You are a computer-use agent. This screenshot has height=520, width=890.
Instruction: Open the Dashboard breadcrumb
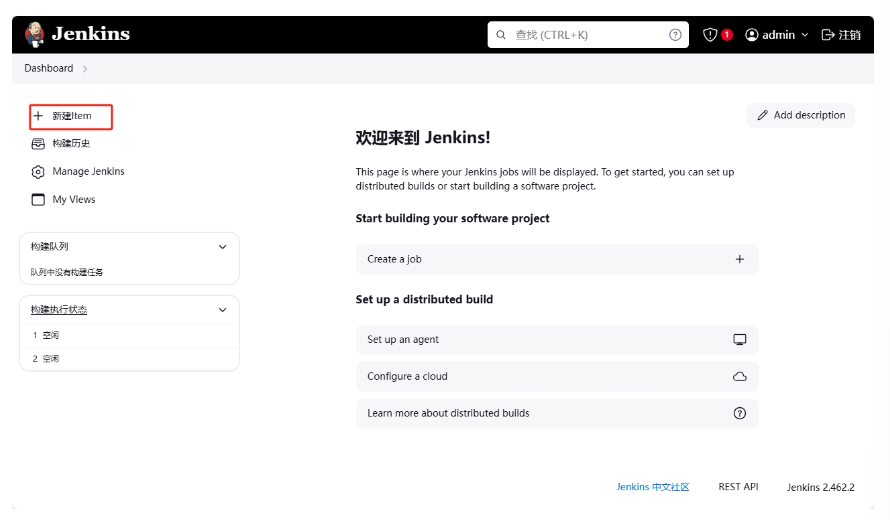click(x=49, y=68)
